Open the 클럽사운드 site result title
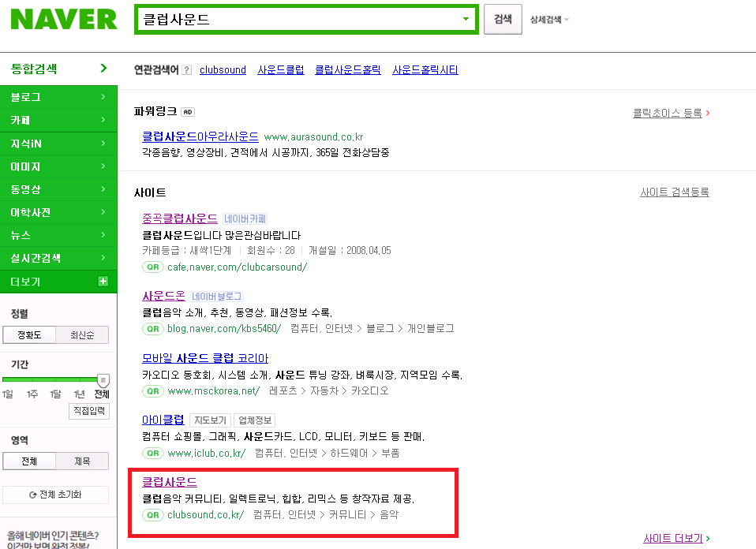 169,481
